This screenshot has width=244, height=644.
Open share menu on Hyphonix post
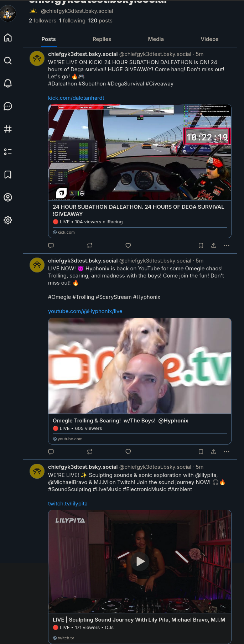(x=214, y=452)
